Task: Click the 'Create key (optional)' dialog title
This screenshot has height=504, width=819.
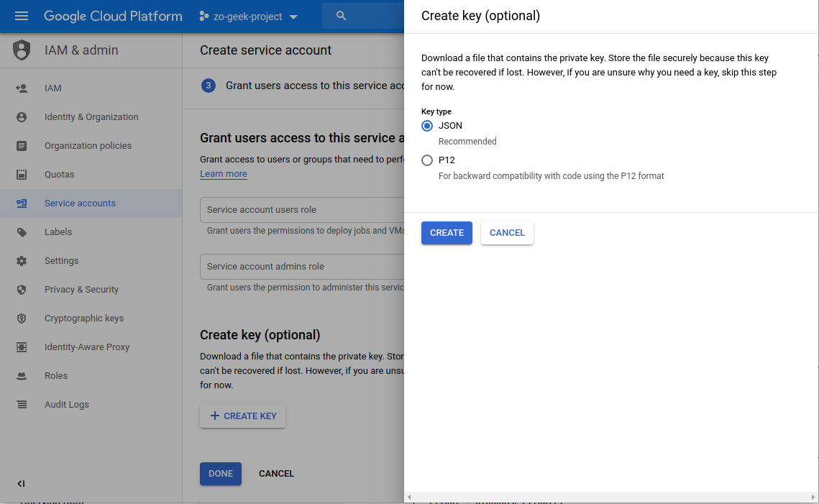Action: click(480, 16)
